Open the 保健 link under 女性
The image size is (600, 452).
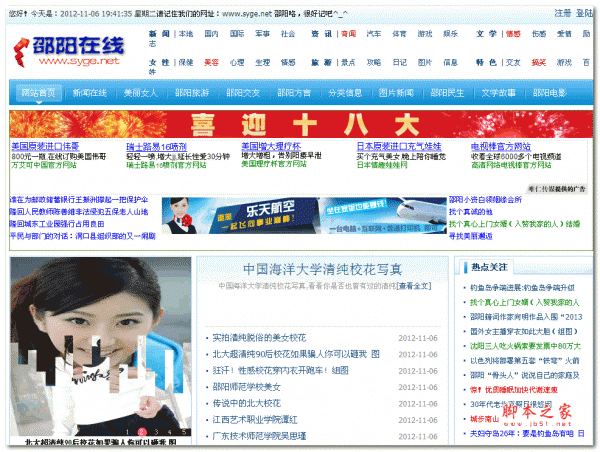[186, 62]
